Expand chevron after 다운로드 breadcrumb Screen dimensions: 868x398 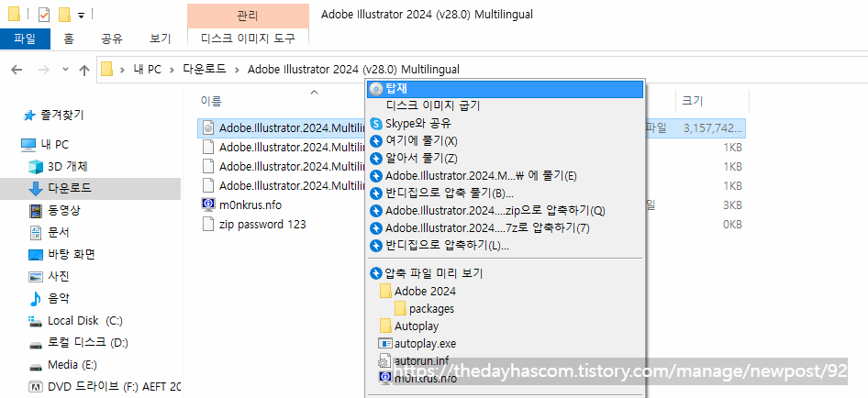tap(237, 70)
